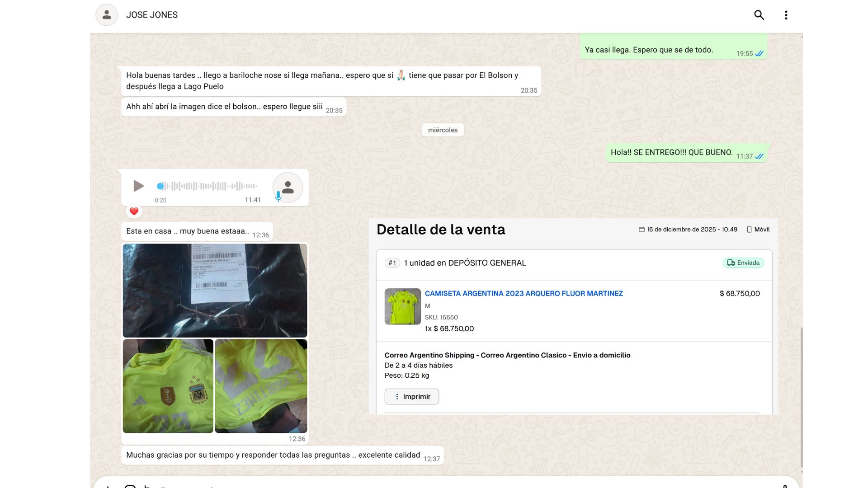Click the Enviada status badge

743,263
